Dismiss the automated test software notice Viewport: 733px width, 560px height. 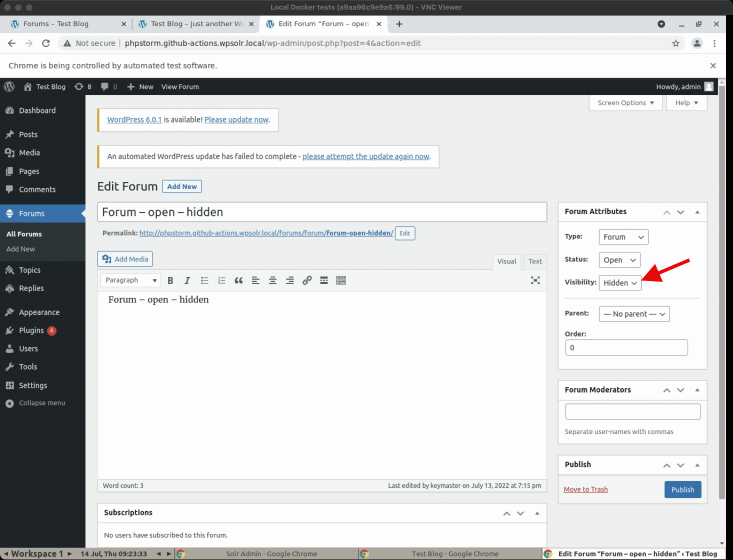pyautogui.click(x=713, y=65)
